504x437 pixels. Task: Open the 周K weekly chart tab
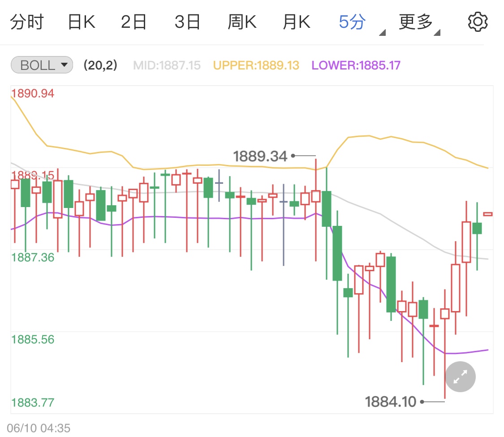(x=242, y=22)
